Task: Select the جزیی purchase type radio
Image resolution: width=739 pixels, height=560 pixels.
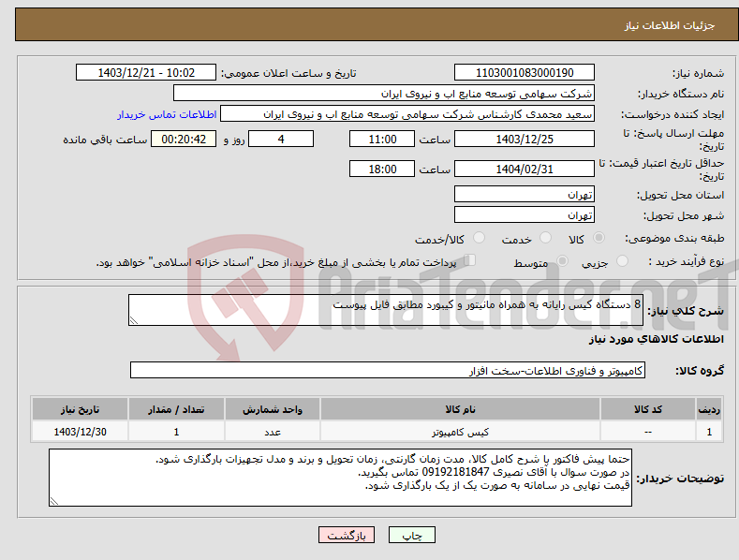Action: (622, 261)
